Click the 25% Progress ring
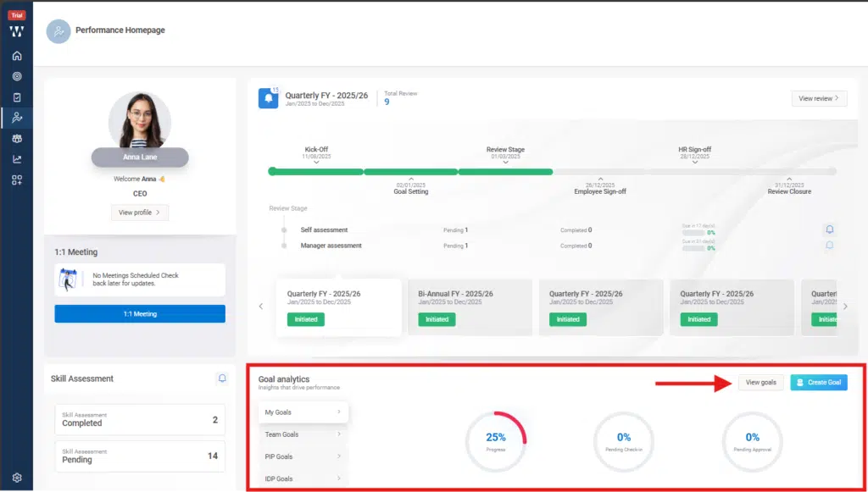Screen dimensions: 868x492 [496, 439]
